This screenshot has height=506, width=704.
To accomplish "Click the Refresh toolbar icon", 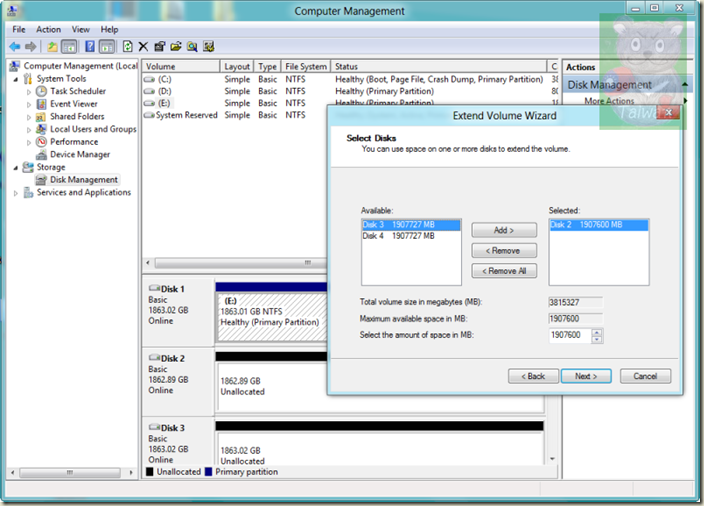I will click(127, 46).
